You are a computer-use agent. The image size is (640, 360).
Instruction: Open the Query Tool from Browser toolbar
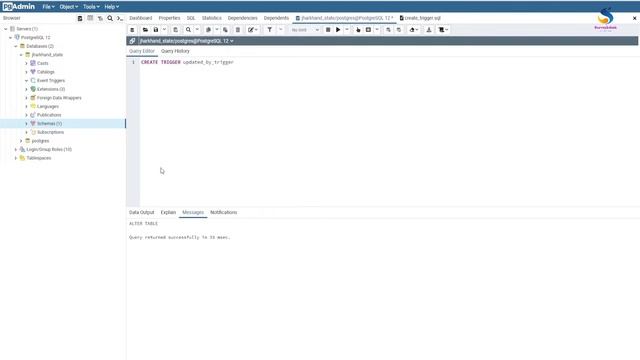point(80,18)
